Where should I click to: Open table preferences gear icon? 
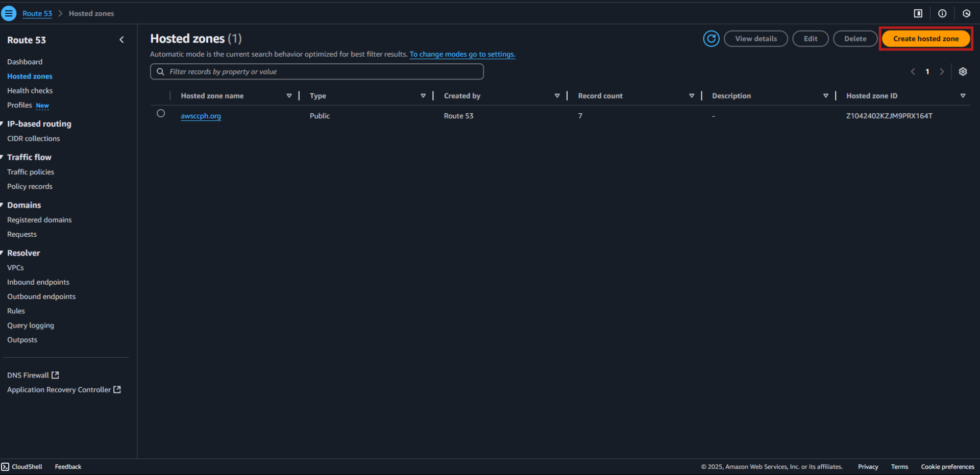click(x=963, y=71)
